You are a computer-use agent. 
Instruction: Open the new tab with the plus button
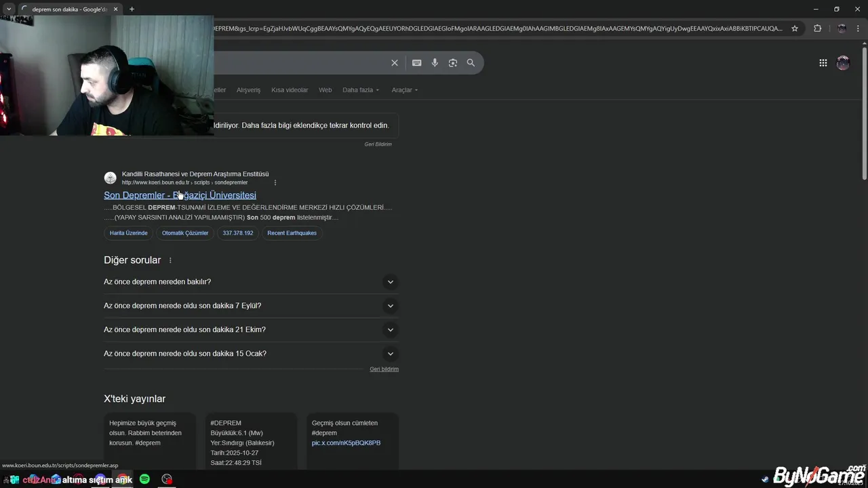point(132,9)
